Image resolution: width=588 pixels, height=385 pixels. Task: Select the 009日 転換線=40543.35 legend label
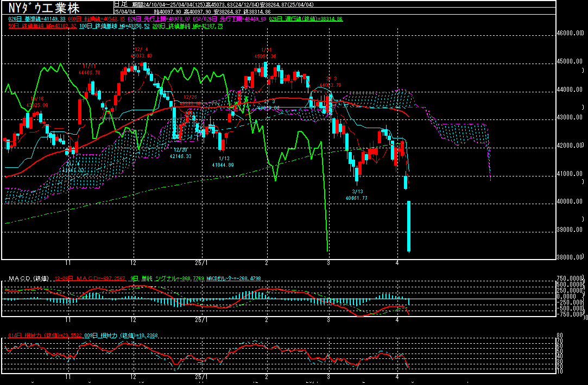pyautogui.click(x=97, y=19)
